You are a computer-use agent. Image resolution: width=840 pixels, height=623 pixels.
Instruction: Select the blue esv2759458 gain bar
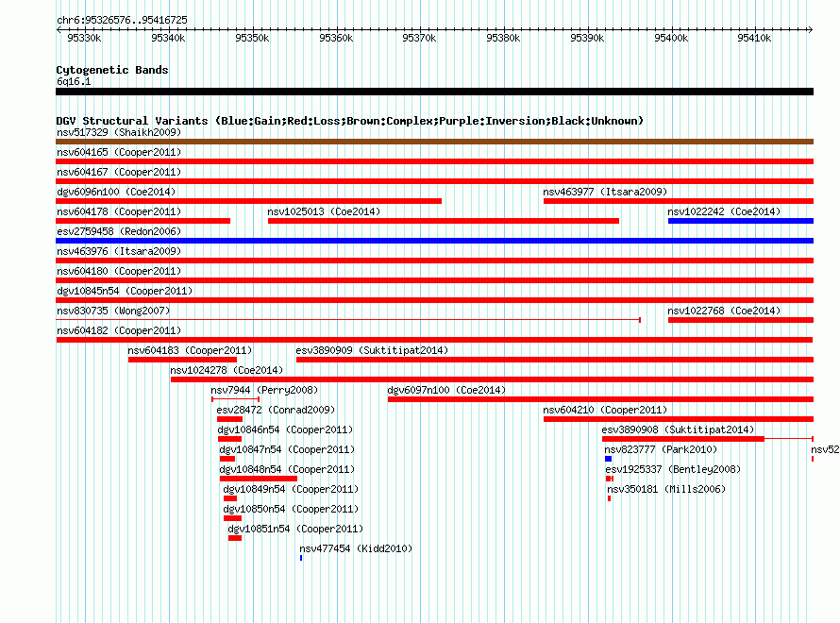pos(434,241)
